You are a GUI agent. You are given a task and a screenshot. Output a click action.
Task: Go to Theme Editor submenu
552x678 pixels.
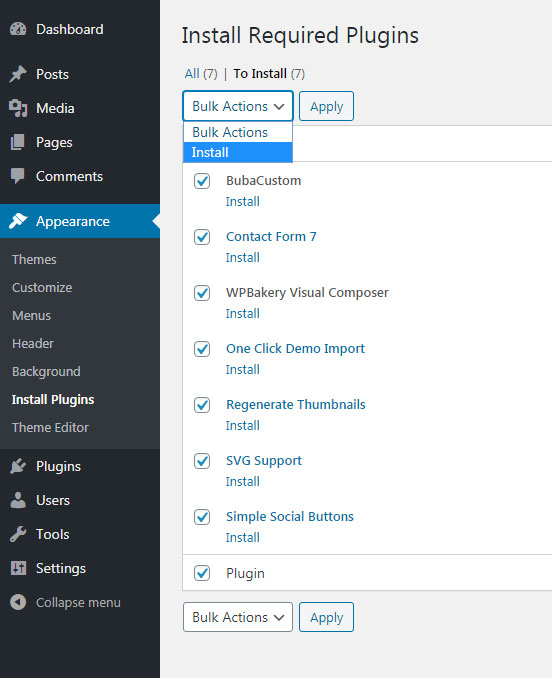coord(50,427)
